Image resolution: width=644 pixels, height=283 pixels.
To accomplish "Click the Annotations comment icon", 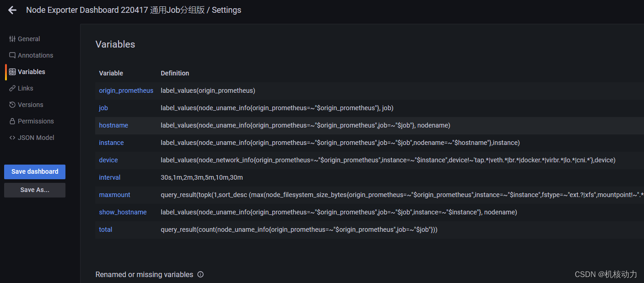I will pyautogui.click(x=12, y=55).
